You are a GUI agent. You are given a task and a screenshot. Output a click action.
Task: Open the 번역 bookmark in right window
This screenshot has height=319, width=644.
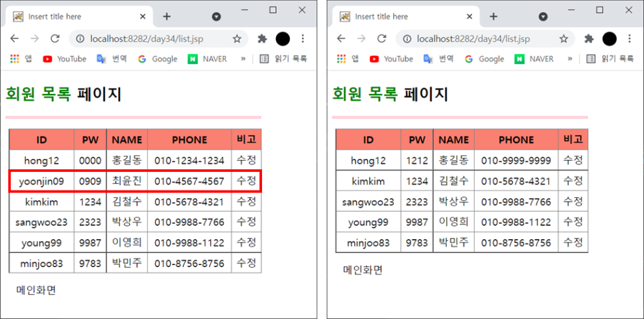[x=439, y=59]
